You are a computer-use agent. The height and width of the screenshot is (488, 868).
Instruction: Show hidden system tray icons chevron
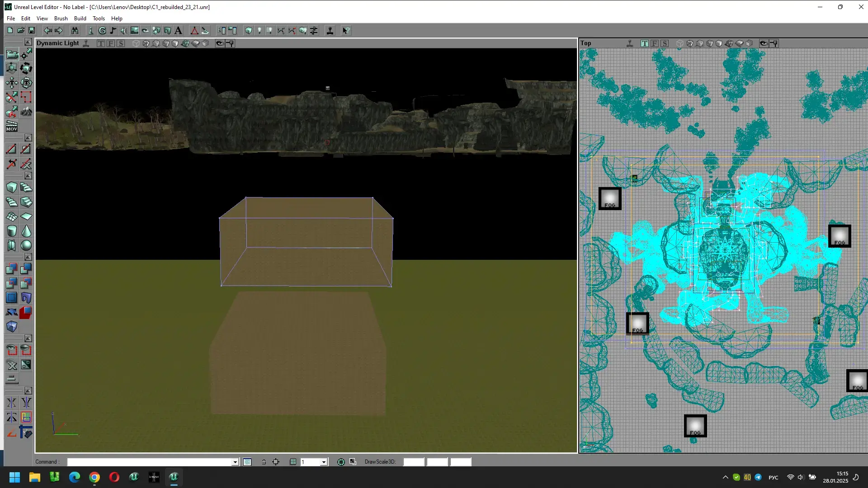coord(725,477)
